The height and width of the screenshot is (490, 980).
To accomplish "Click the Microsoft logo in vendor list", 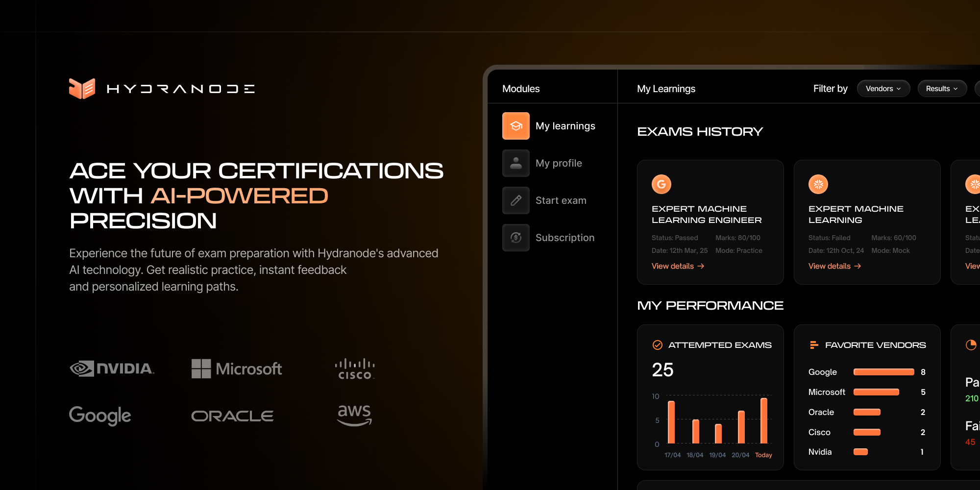I will coord(237,368).
